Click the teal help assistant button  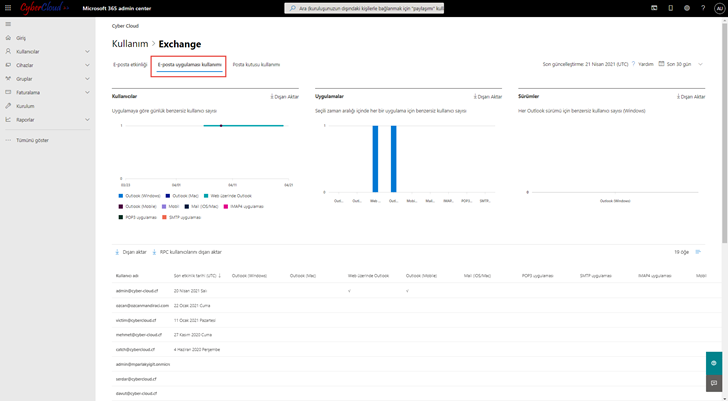coord(714,363)
